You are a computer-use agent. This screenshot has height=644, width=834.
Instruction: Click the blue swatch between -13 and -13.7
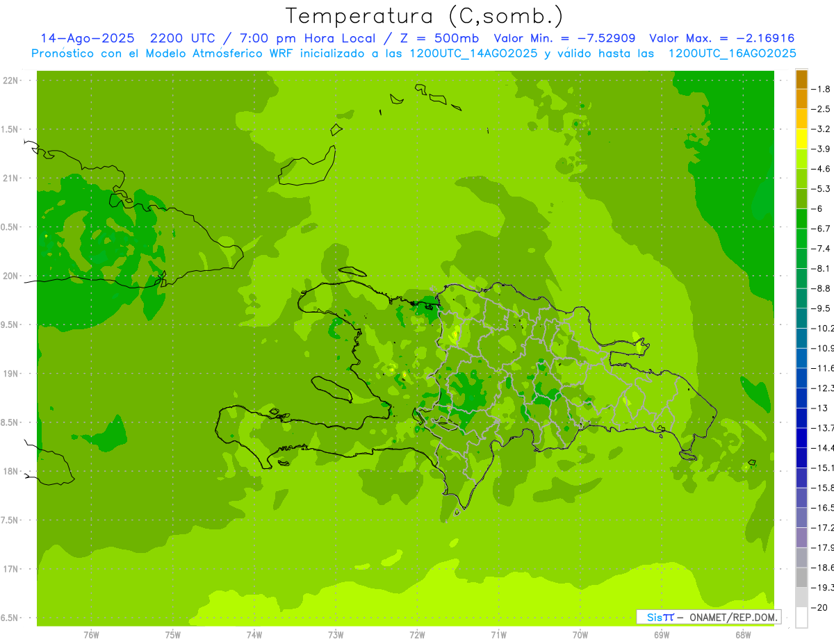tap(801, 418)
